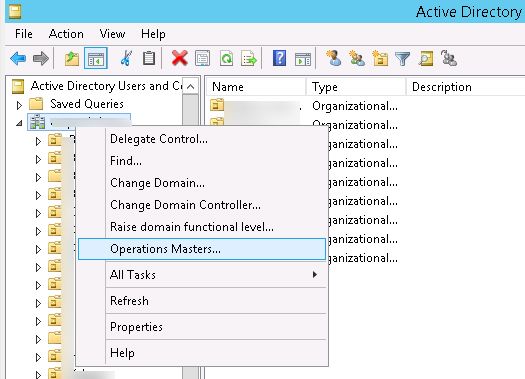
Task: Click the Back arrow toolbar icon
Action: tap(18, 59)
